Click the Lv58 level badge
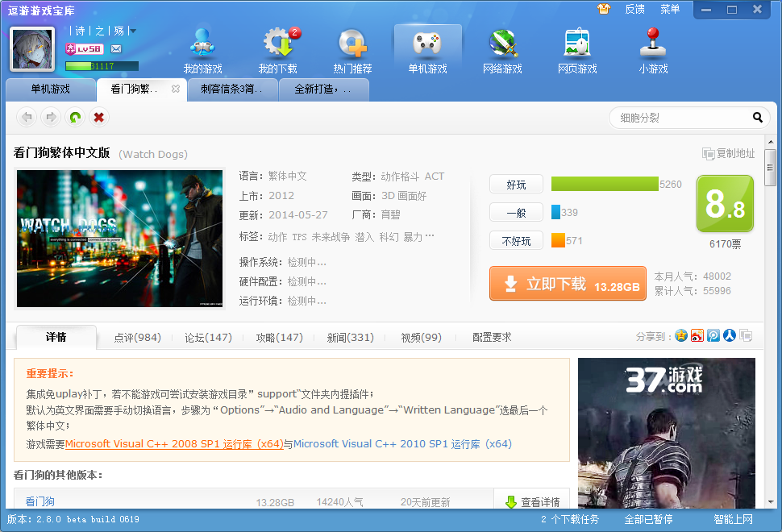Image resolution: width=782 pixels, height=532 pixels. coord(85,49)
